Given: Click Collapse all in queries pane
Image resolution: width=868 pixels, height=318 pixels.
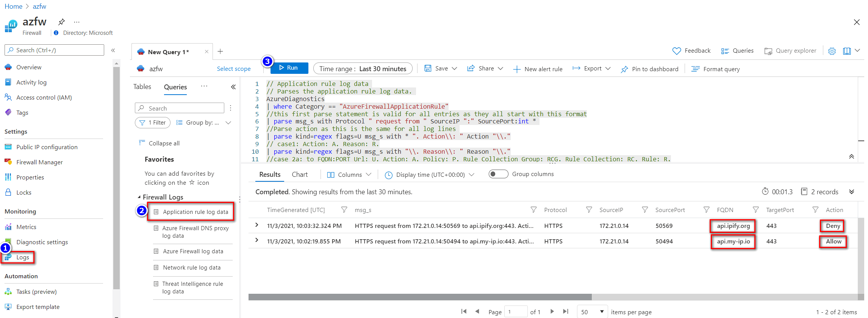Looking at the screenshot, I should 159,143.
